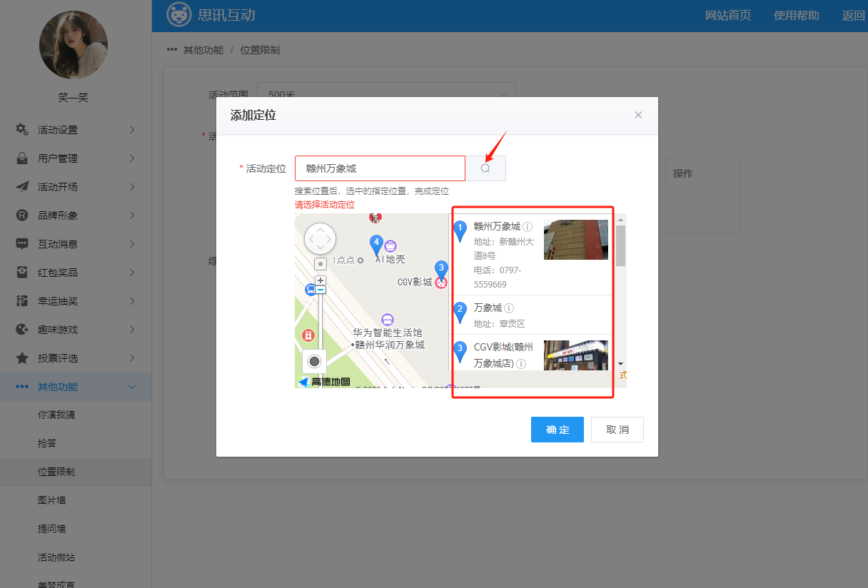The width and height of the screenshot is (868, 588).
Task: Click the gear icon beside 活动设置
Action: point(22,129)
